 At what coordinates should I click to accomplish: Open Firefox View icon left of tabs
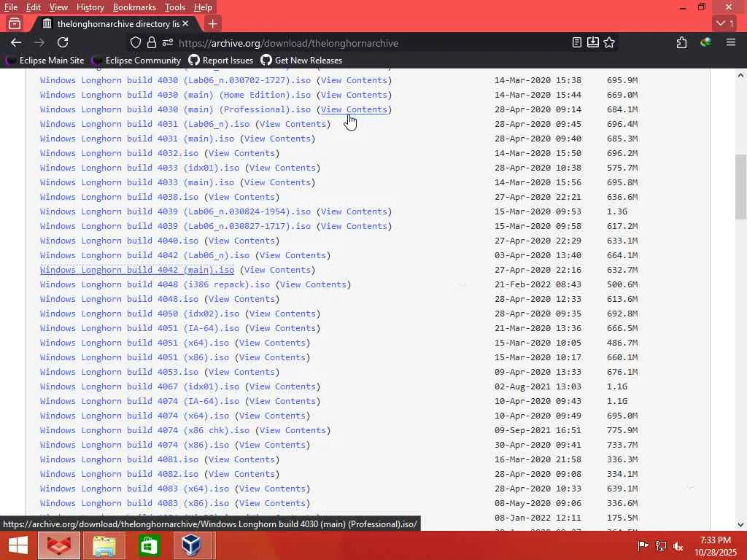[x=15, y=23]
